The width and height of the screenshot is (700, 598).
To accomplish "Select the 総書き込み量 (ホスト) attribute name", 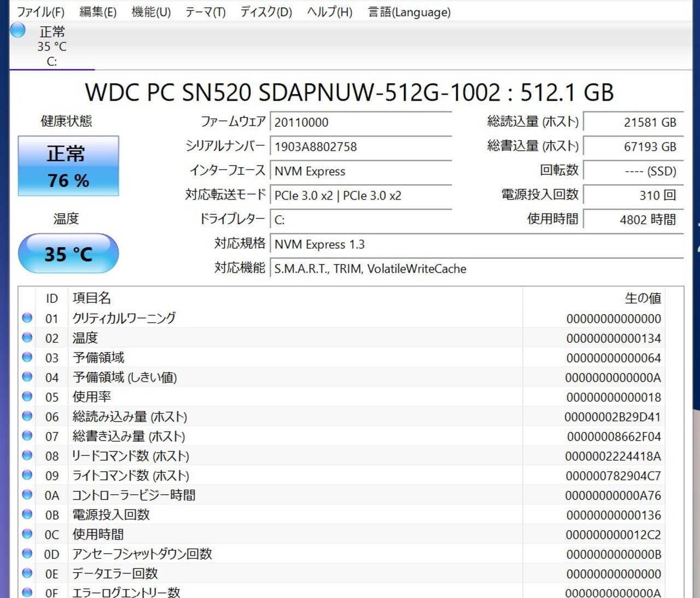I will pyautogui.click(x=129, y=436).
